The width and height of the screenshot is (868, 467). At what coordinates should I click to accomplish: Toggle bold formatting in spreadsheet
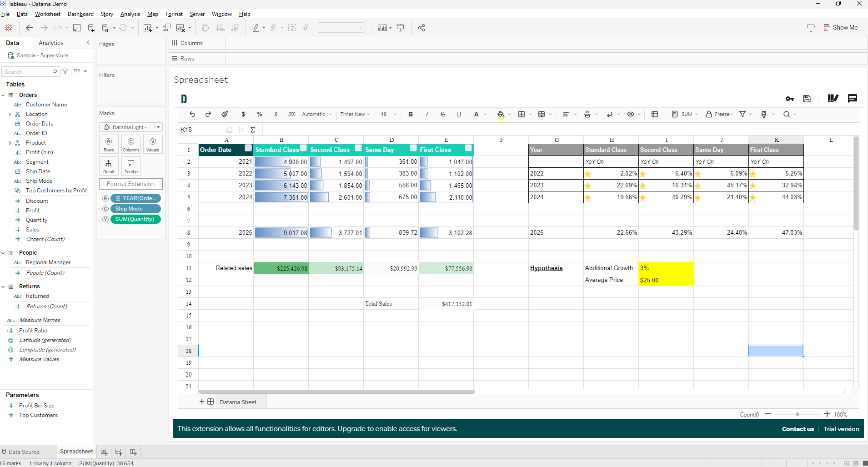tap(411, 114)
